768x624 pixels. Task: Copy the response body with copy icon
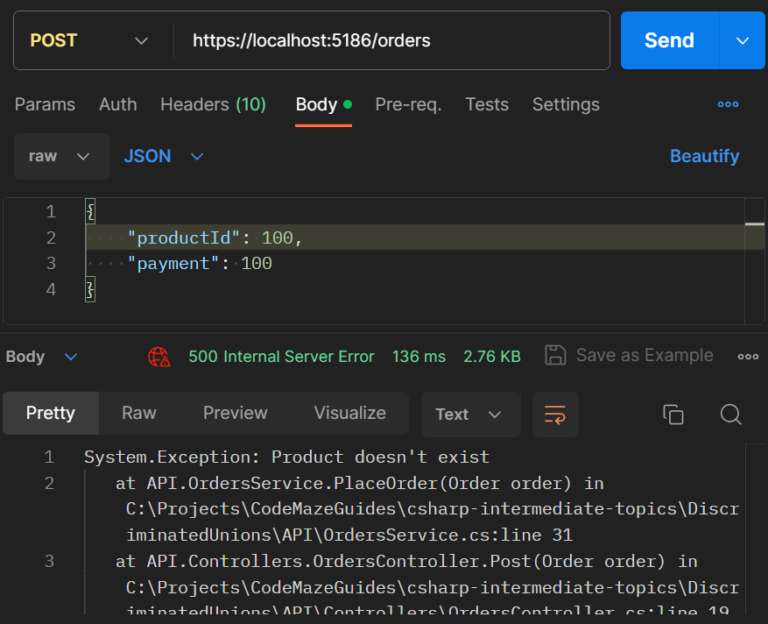(x=673, y=414)
